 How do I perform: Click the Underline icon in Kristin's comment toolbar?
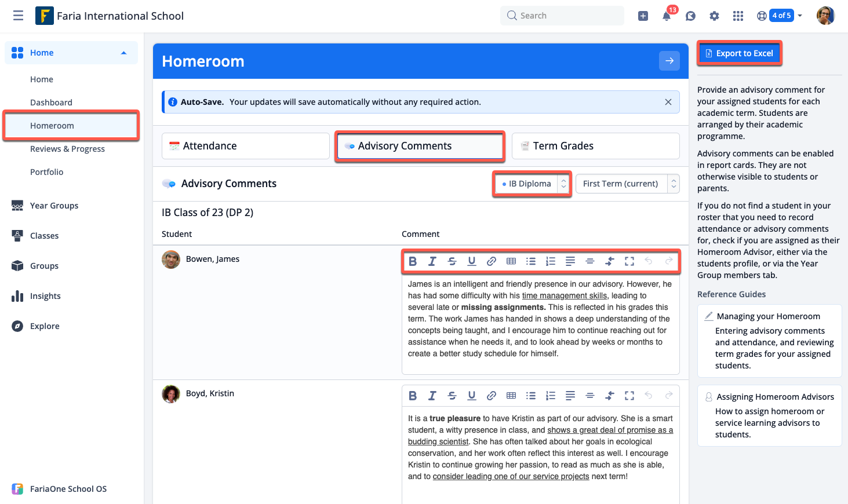471,395
